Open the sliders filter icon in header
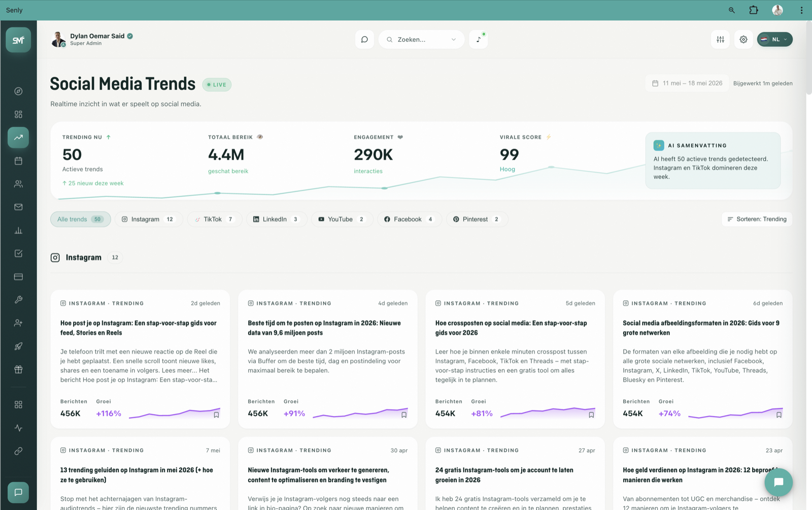Screen dimensions: 812x510 pyautogui.click(x=720, y=39)
